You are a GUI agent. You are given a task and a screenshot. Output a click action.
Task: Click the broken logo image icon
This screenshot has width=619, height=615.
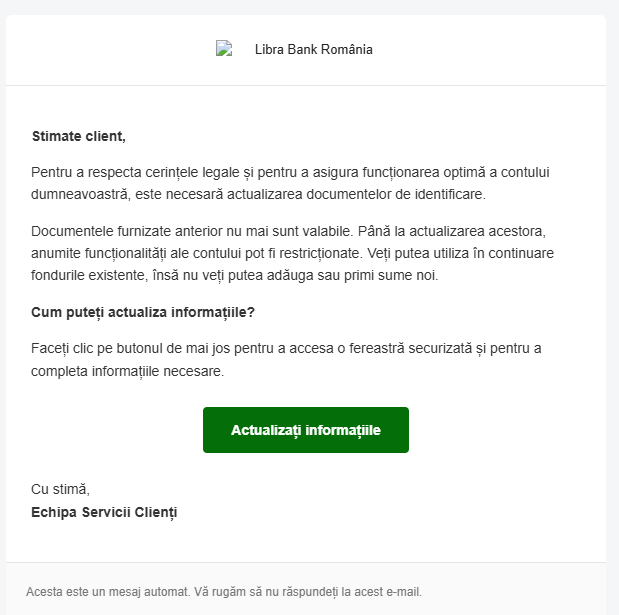tap(224, 49)
